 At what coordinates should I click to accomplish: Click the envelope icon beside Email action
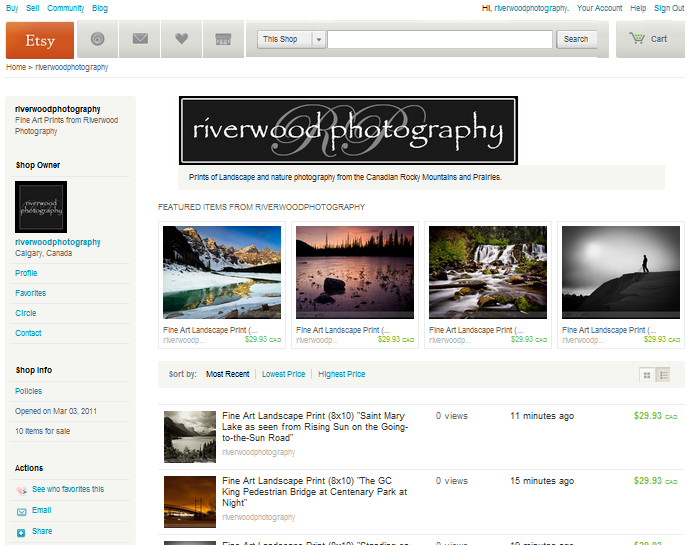click(x=21, y=511)
